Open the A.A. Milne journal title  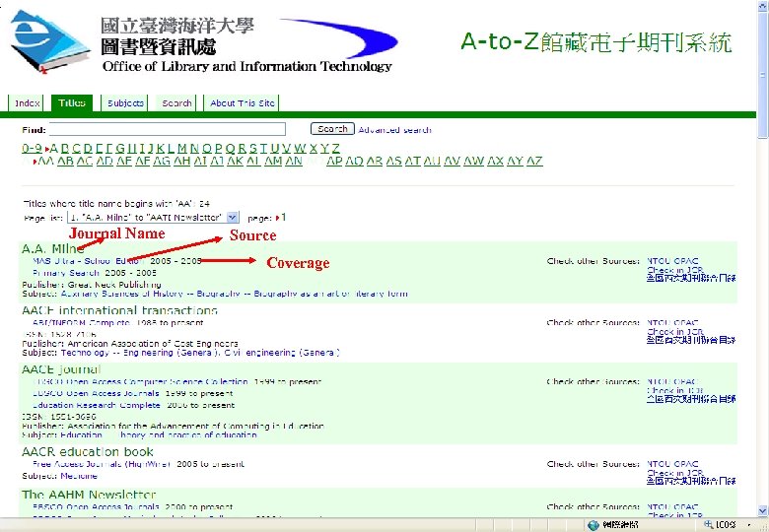[x=52, y=249]
